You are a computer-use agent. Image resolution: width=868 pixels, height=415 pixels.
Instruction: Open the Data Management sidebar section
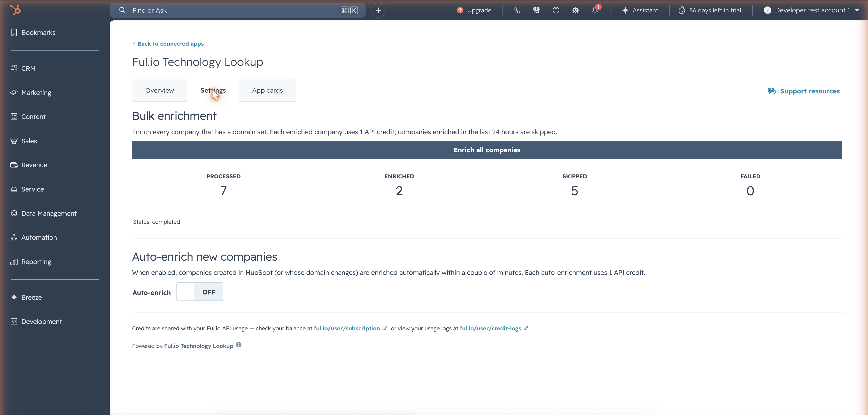click(43, 213)
